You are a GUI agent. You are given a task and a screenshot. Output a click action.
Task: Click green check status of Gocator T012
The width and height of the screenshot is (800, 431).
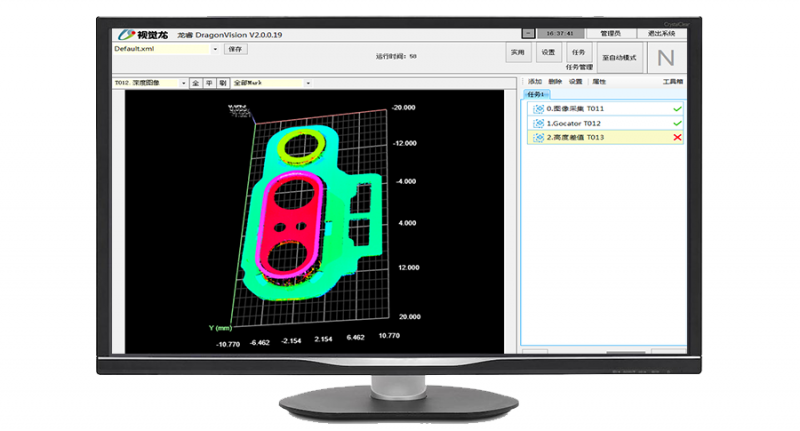(677, 122)
